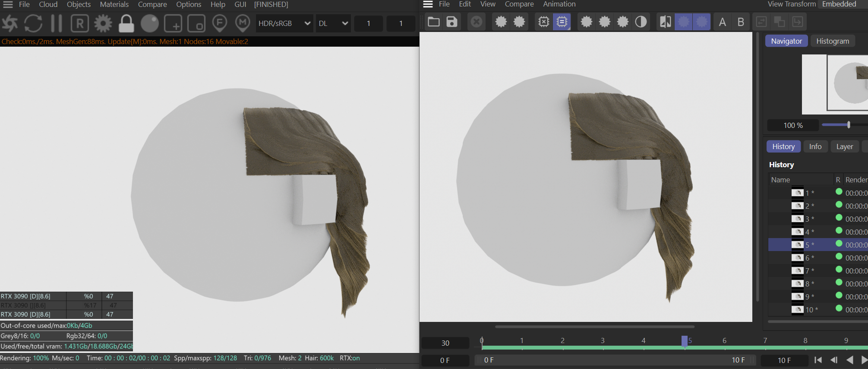This screenshot has height=369, width=868.
Task: Open the Cloud menu
Action: (x=48, y=4)
